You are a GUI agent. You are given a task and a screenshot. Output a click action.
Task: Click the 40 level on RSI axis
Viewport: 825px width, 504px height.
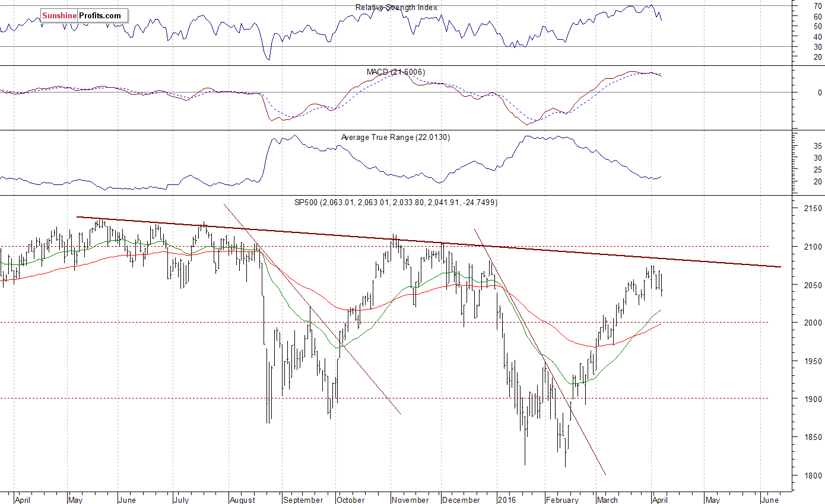click(818, 37)
